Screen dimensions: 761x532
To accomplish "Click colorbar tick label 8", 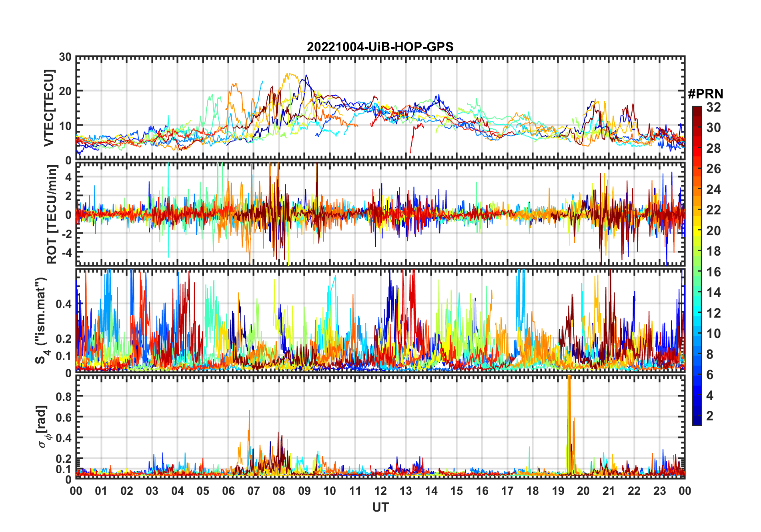I will pyautogui.click(x=710, y=354).
